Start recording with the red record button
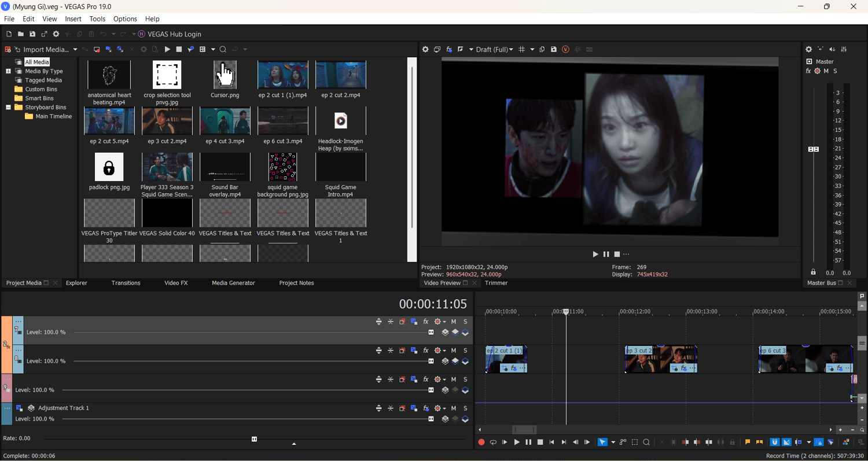The width and height of the screenshot is (868, 461). (481, 442)
